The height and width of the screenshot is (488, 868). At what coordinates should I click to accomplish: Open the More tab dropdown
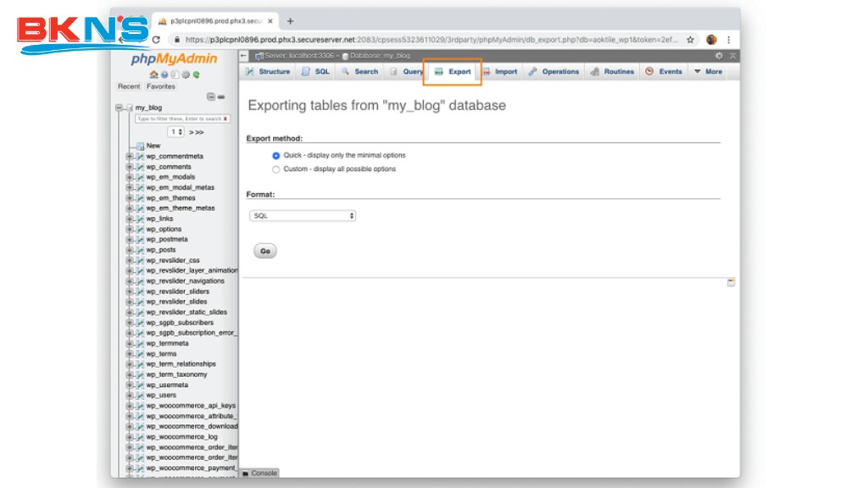point(708,72)
